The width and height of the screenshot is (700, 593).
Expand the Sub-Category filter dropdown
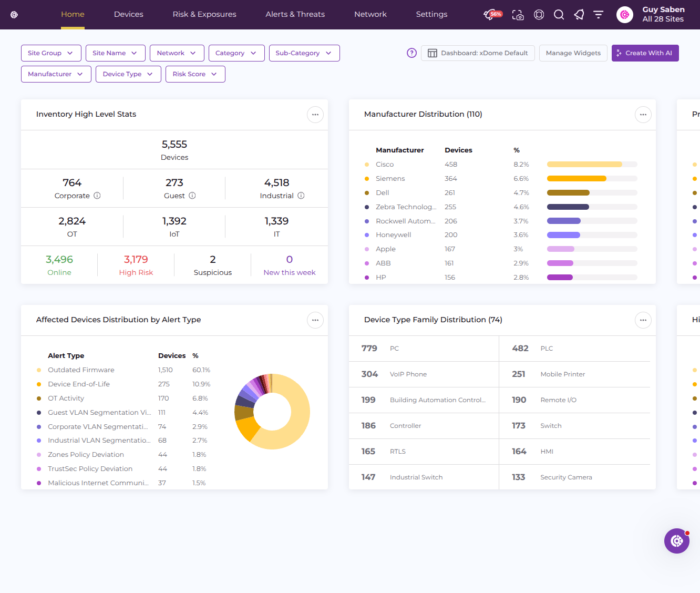tap(304, 53)
